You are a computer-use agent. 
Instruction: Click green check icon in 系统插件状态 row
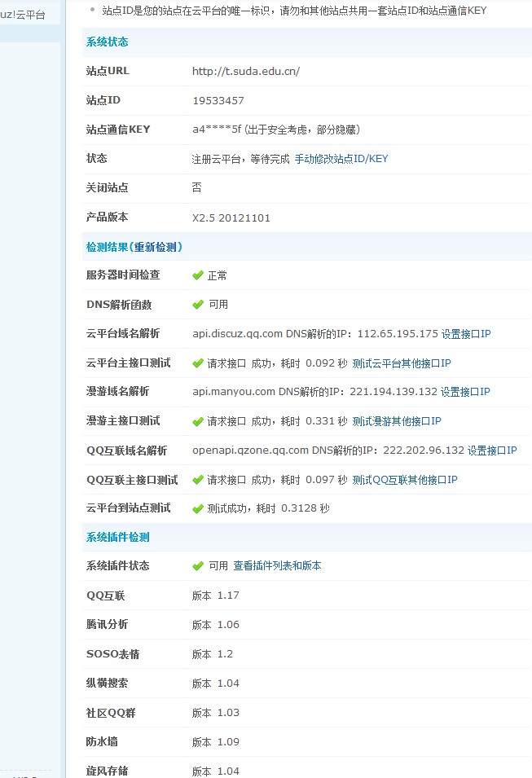coord(198,565)
